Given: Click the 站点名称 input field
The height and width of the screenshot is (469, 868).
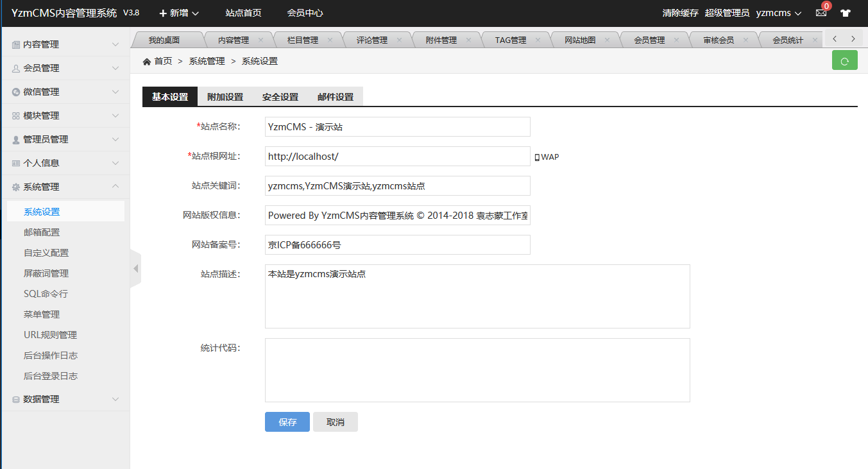Looking at the screenshot, I should (x=397, y=127).
